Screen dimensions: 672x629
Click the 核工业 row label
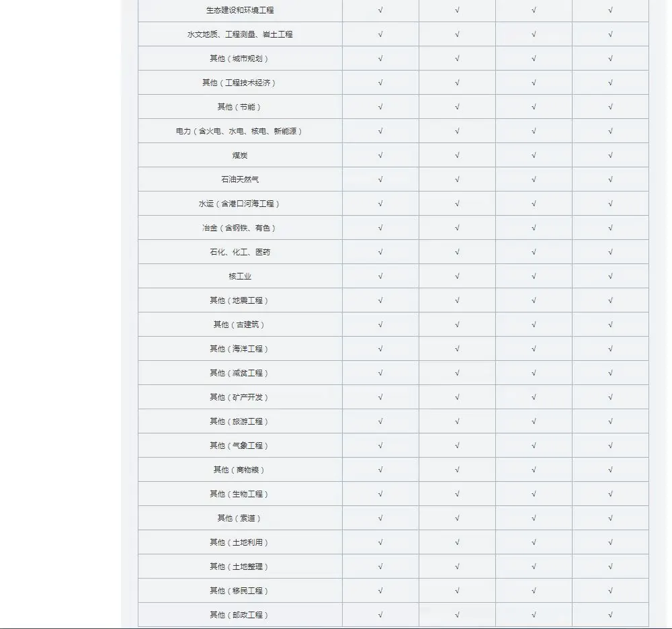pos(240,276)
